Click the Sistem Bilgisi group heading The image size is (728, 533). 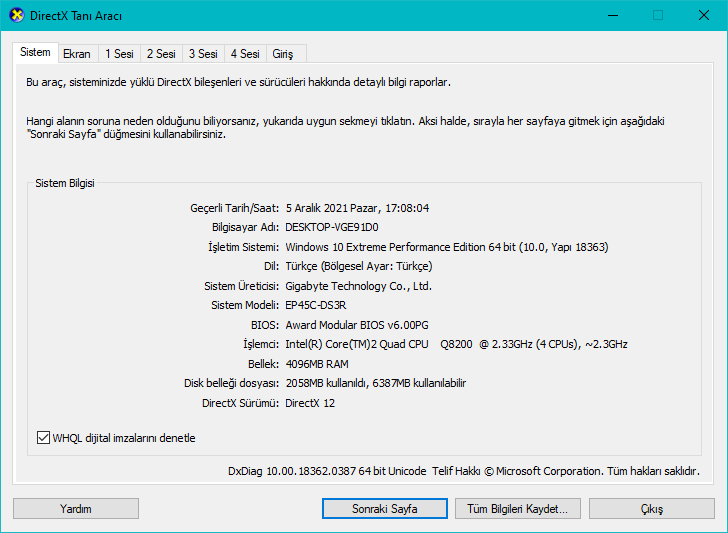(65, 183)
